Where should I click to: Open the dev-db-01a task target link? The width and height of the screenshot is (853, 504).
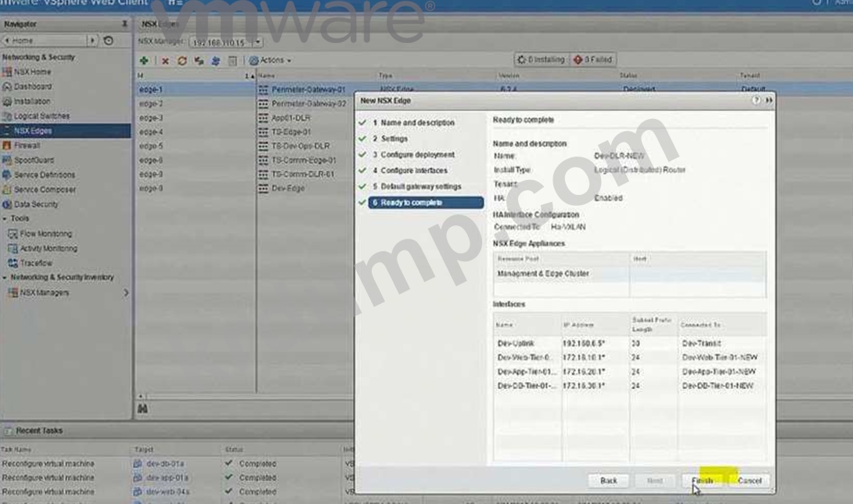[165, 464]
